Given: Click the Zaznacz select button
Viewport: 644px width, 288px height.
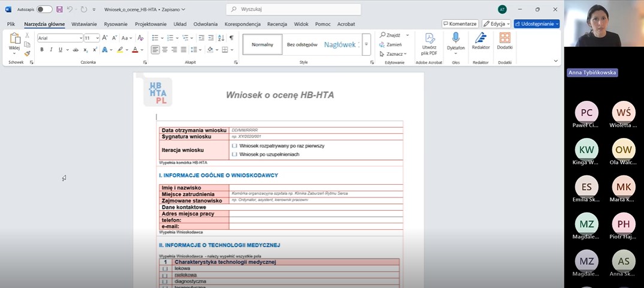Looking at the screenshot, I should 393,53.
